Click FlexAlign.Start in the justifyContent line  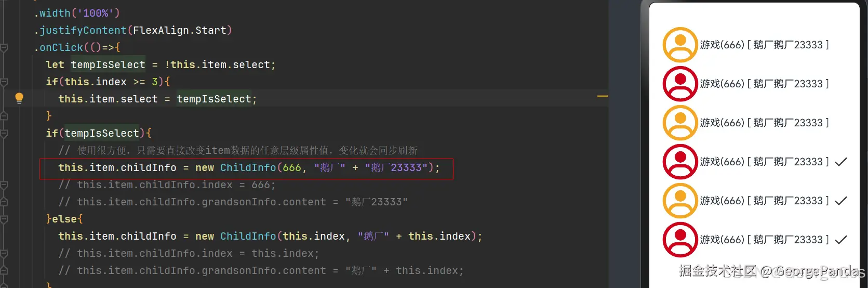click(180, 30)
